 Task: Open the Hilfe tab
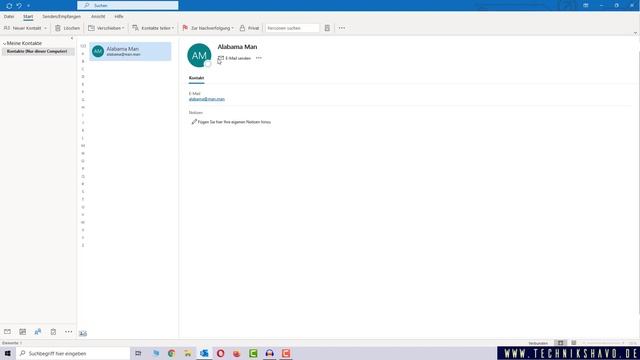(x=119, y=16)
